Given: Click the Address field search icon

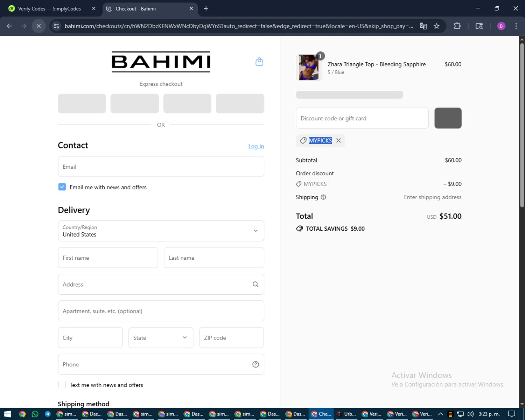Looking at the screenshot, I should 255,284.
